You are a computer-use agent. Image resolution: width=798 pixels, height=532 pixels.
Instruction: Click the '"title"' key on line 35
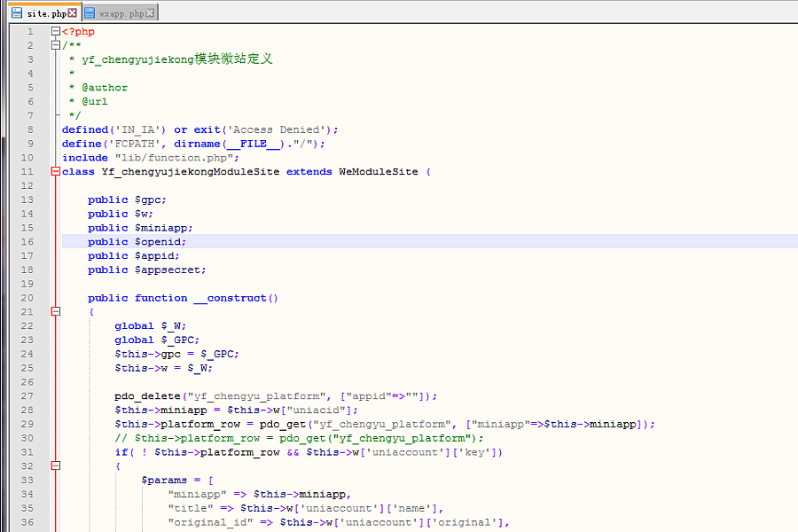[191, 508]
